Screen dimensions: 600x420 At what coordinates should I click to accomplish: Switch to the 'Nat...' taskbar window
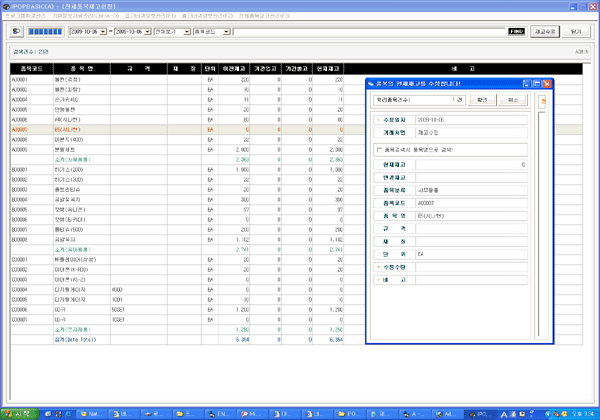pos(92,414)
